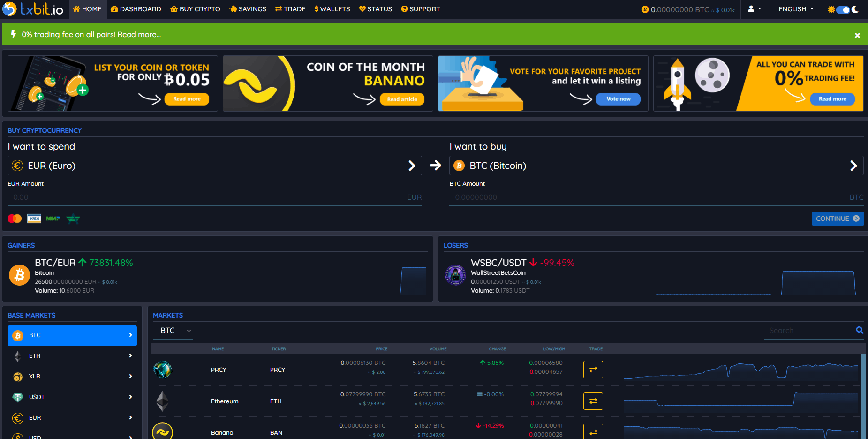Expand the EUR (Euro) spend currency selector
Screen dimensions: 868x439
215,166
